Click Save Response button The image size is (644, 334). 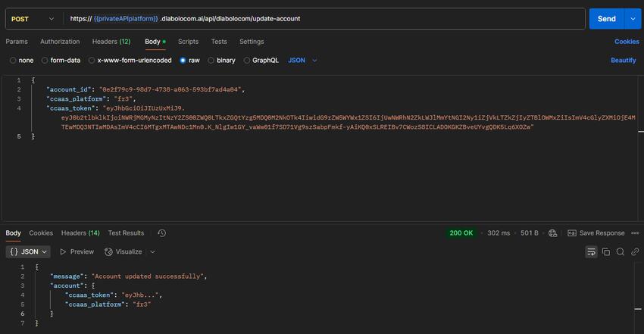click(597, 233)
